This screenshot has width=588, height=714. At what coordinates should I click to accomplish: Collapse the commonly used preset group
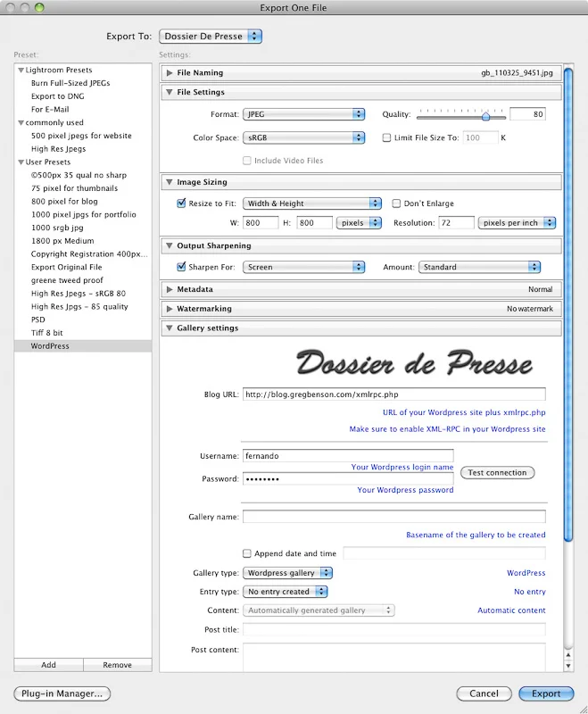tap(21, 123)
